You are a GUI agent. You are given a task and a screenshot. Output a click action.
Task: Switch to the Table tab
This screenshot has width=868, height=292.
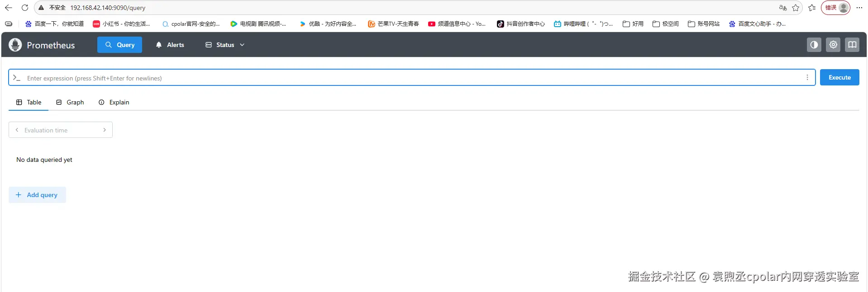coord(29,102)
